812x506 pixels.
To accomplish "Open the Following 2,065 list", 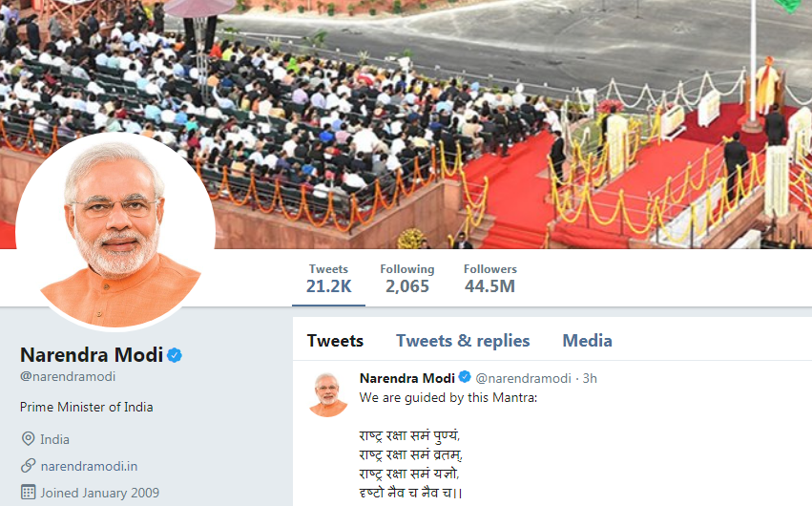I will click(407, 279).
